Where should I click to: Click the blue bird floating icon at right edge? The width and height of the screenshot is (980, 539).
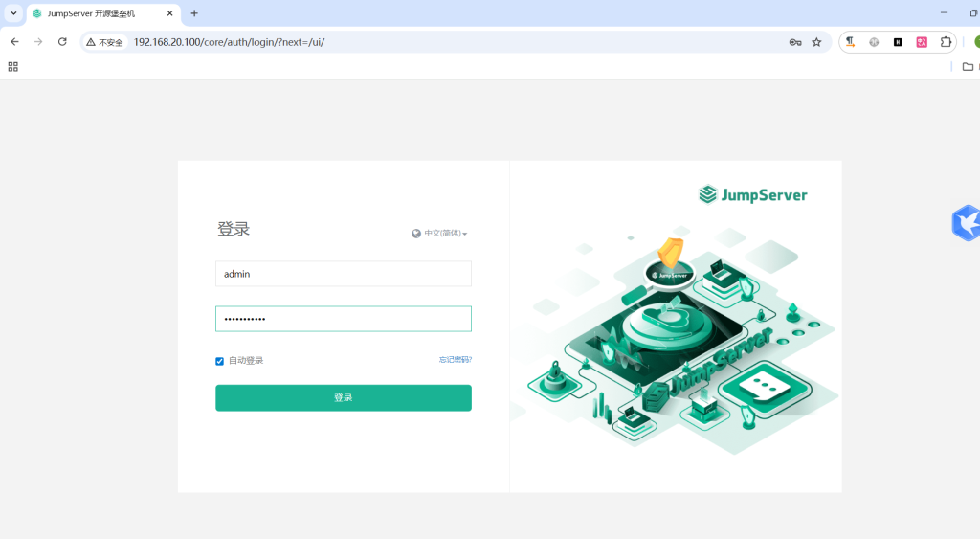click(x=966, y=222)
